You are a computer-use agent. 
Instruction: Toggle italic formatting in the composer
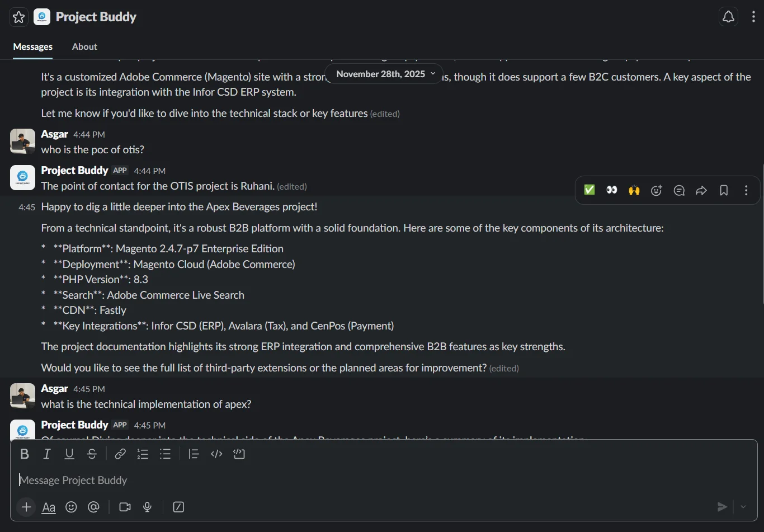click(47, 454)
